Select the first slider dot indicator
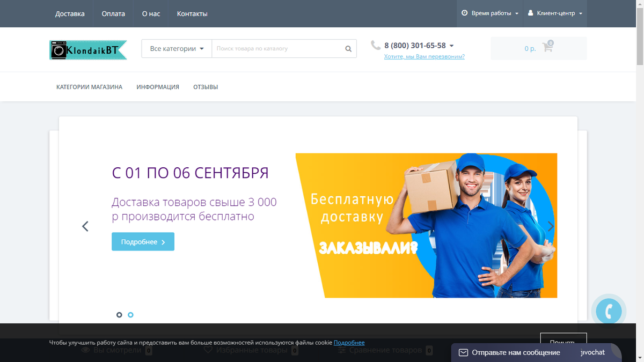This screenshot has width=644, height=362. coord(119,315)
